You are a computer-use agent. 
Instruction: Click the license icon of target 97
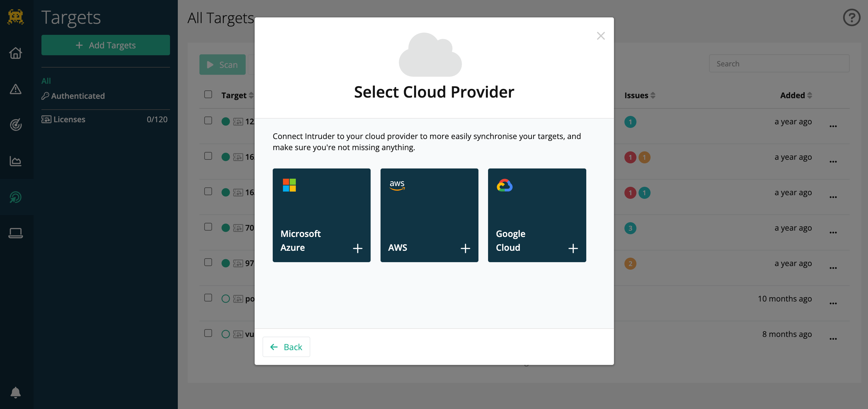coord(238,263)
